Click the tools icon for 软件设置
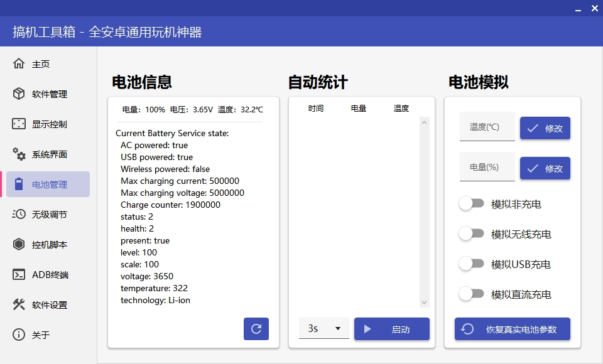Viewport: 603px width, 364px height. coord(19,305)
